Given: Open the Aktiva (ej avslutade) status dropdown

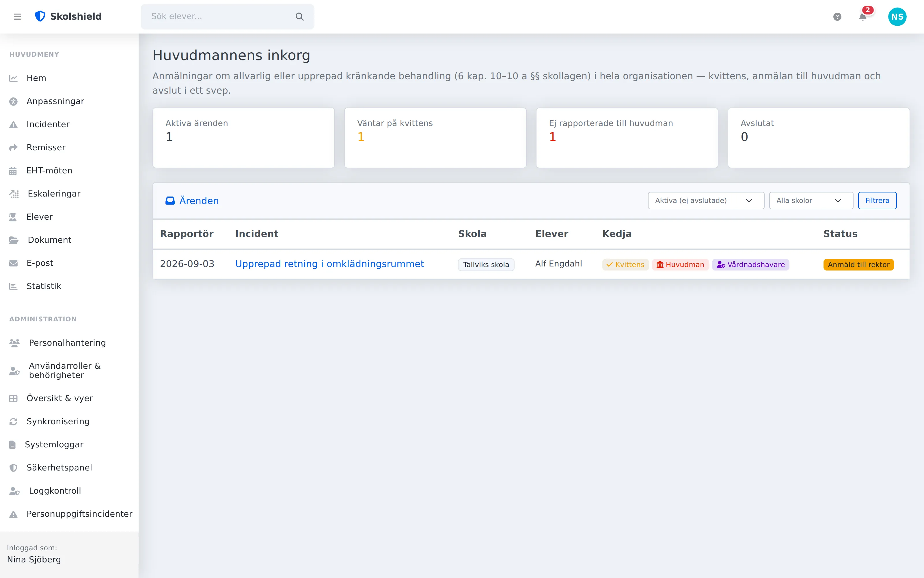Looking at the screenshot, I should pyautogui.click(x=706, y=201).
